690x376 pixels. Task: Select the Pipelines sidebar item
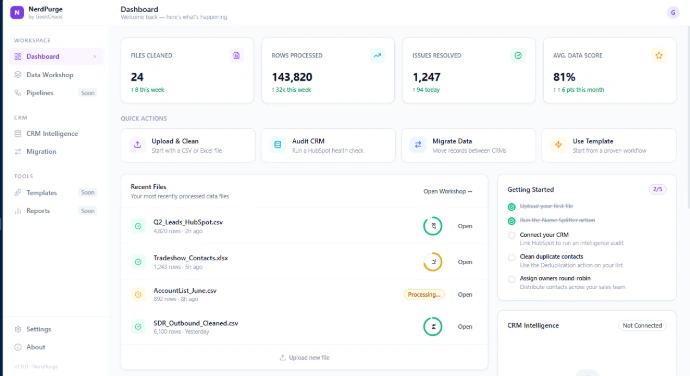[56, 93]
